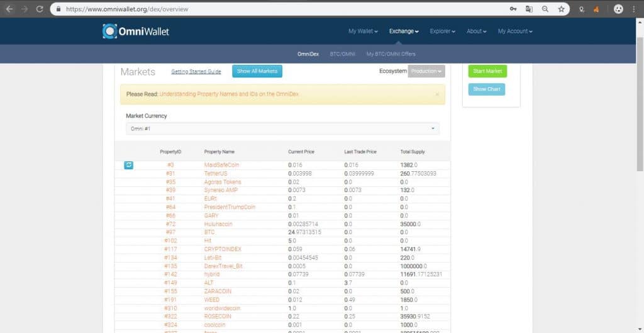Open My Wallet dropdown menu

click(363, 31)
